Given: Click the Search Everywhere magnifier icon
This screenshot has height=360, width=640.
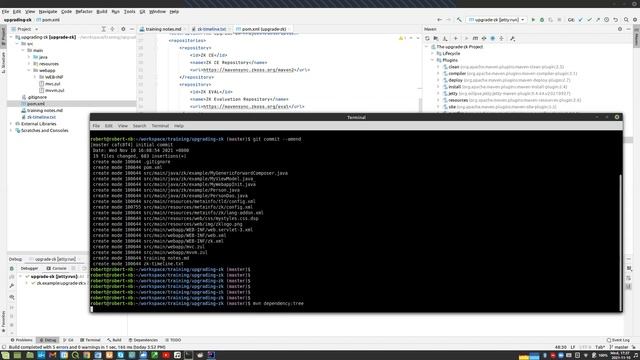Looking at the screenshot, I should (626, 20).
